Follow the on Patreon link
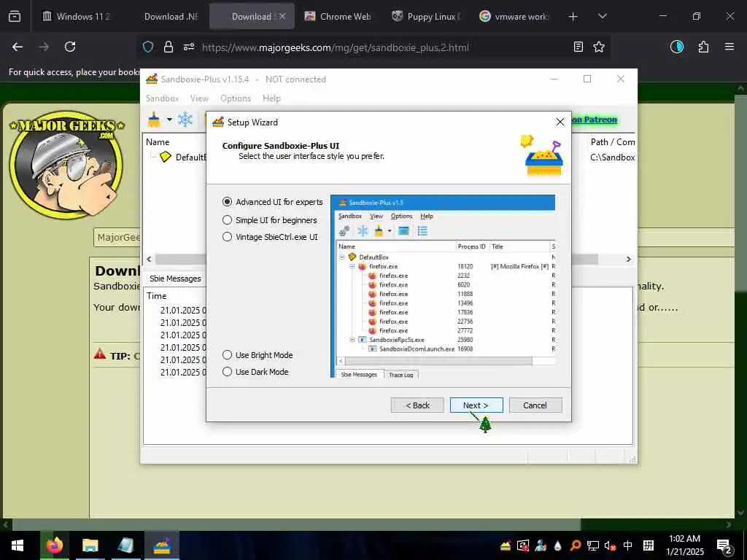747x560 pixels. [x=594, y=120]
